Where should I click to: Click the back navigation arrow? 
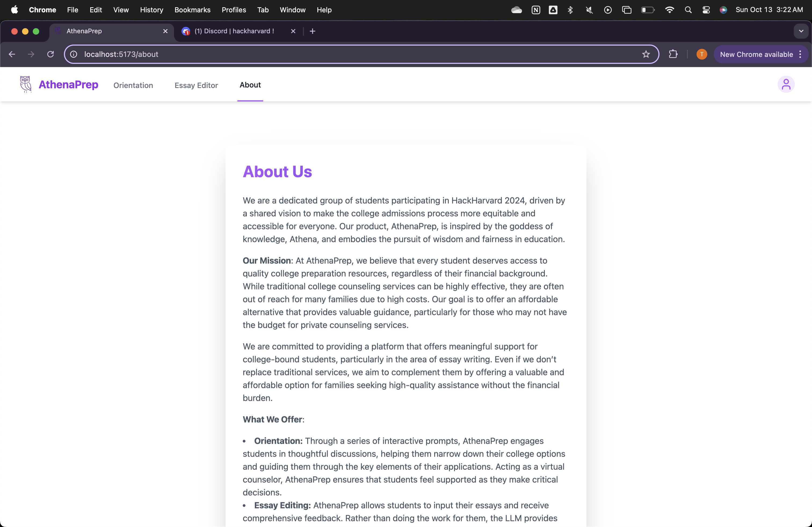12,54
